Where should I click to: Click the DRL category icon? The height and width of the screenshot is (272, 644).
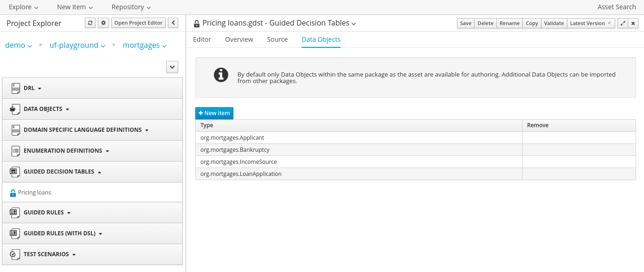point(15,88)
